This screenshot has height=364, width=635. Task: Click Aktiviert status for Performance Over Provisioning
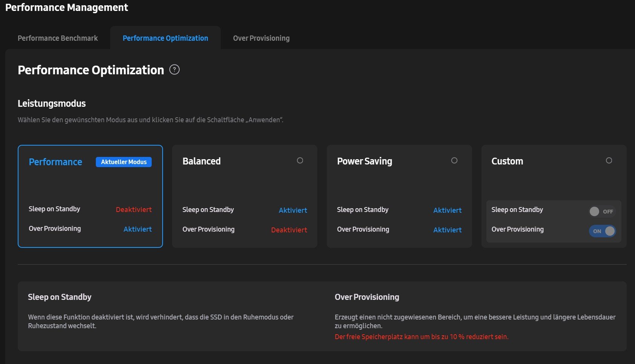(138, 229)
